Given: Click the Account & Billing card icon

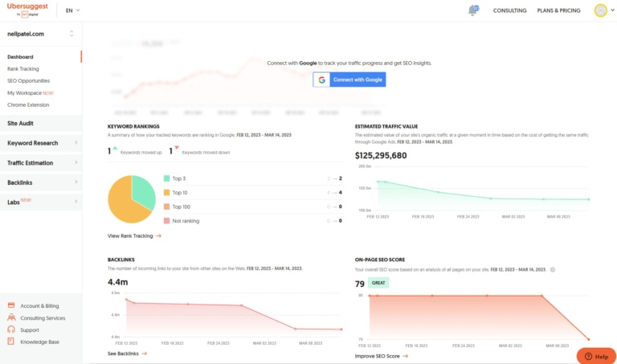Looking at the screenshot, I should pyautogui.click(x=11, y=305).
